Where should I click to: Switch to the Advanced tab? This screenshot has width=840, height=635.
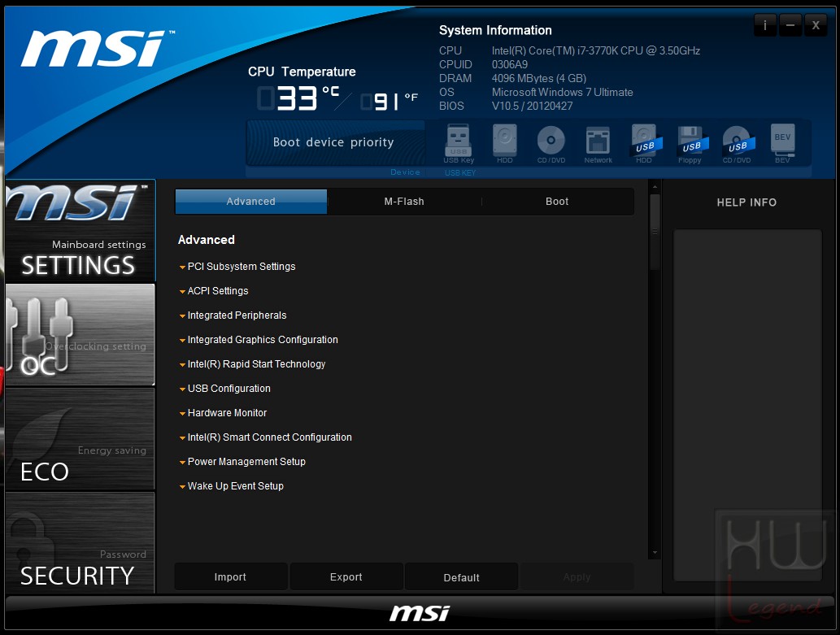coord(250,202)
